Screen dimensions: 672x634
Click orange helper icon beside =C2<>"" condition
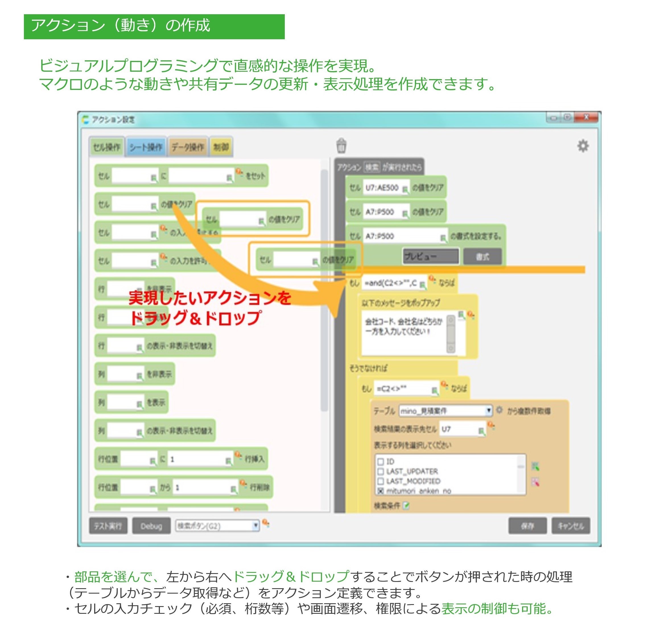[444, 385]
